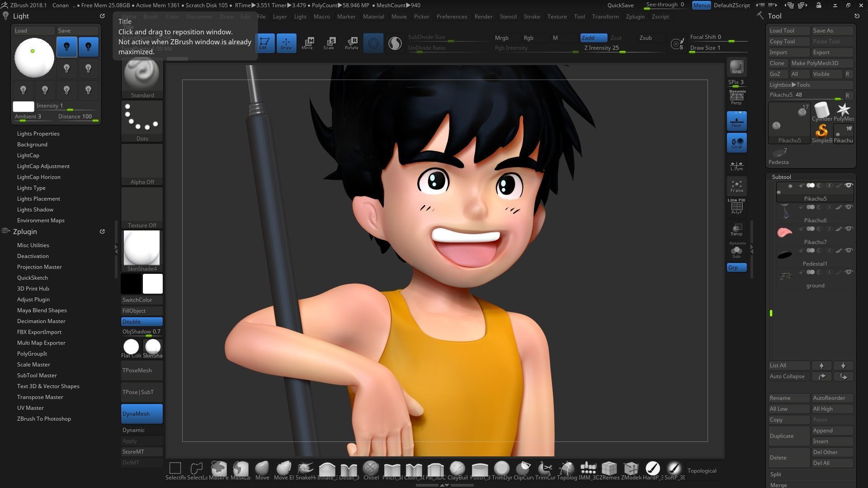Toggle Solo mode
868x488 pixels.
[736, 251]
